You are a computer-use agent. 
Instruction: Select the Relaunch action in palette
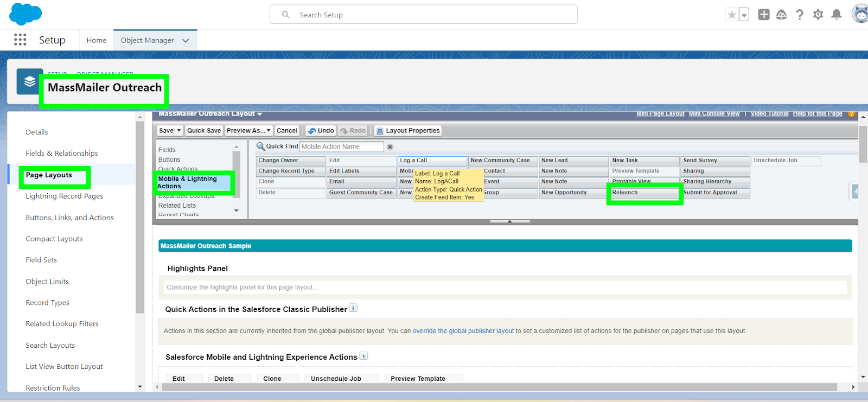644,193
